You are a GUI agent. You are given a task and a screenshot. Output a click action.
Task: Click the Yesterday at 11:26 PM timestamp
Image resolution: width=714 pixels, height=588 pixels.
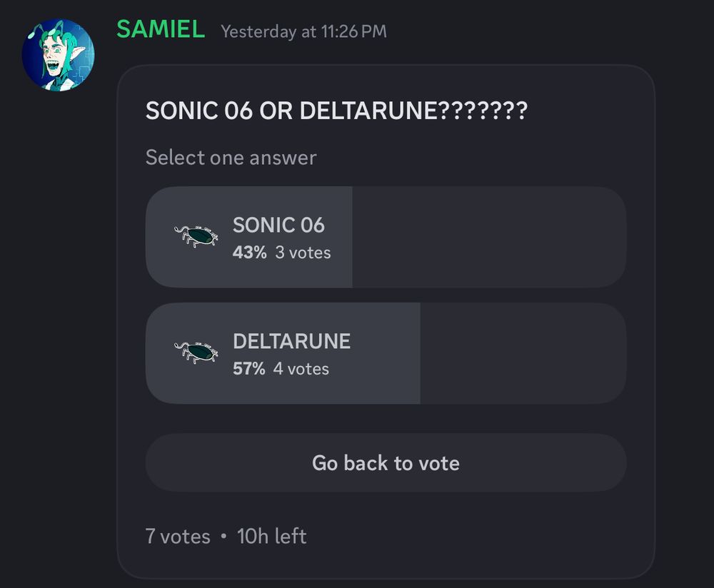tap(303, 31)
